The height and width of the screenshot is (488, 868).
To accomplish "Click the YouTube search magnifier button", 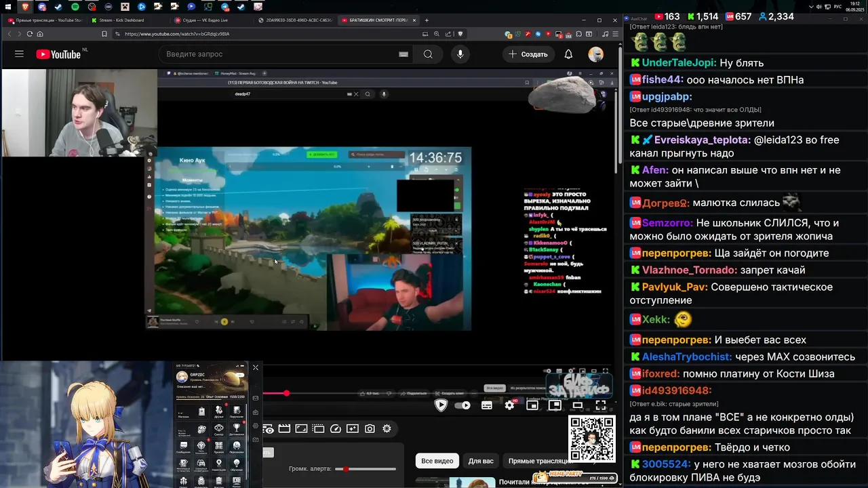I will tap(428, 54).
